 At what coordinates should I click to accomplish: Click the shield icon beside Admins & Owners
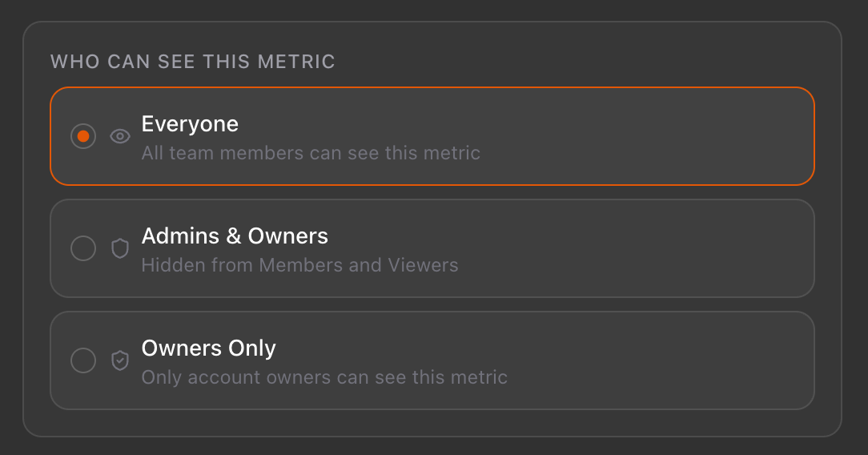tap(120, 248)
